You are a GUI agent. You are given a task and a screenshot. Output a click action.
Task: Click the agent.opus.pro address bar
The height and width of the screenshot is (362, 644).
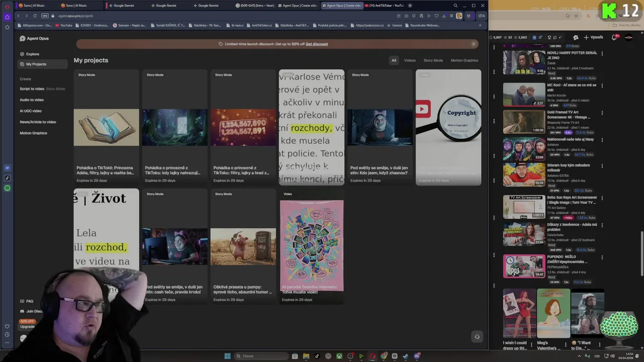point(75,16)
